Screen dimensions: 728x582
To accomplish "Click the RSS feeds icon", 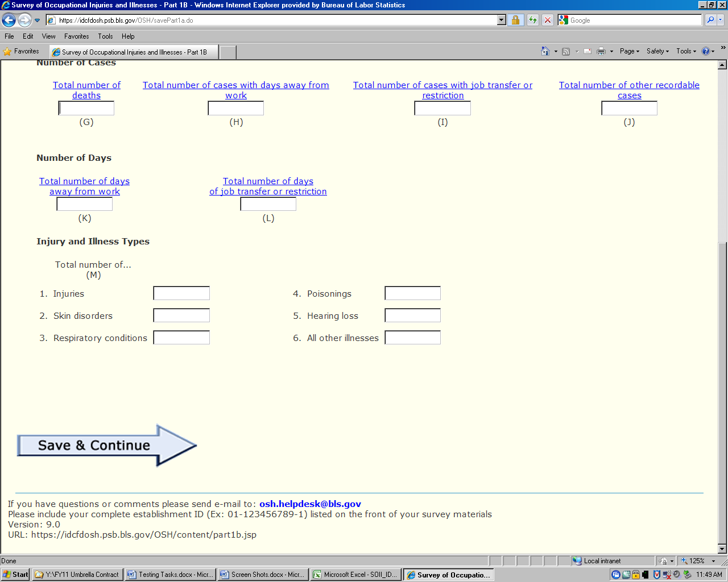I will coord(566,51).
